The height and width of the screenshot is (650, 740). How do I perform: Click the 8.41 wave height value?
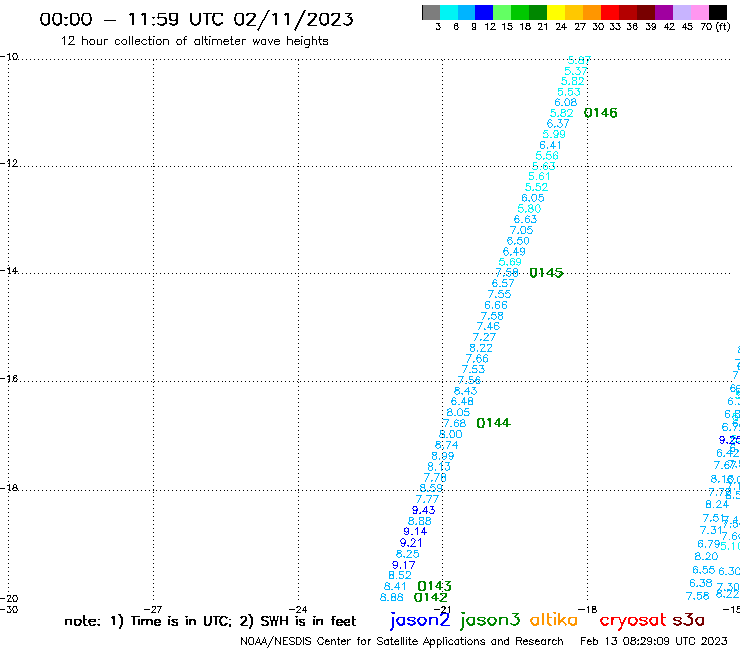tap(395, 586)
